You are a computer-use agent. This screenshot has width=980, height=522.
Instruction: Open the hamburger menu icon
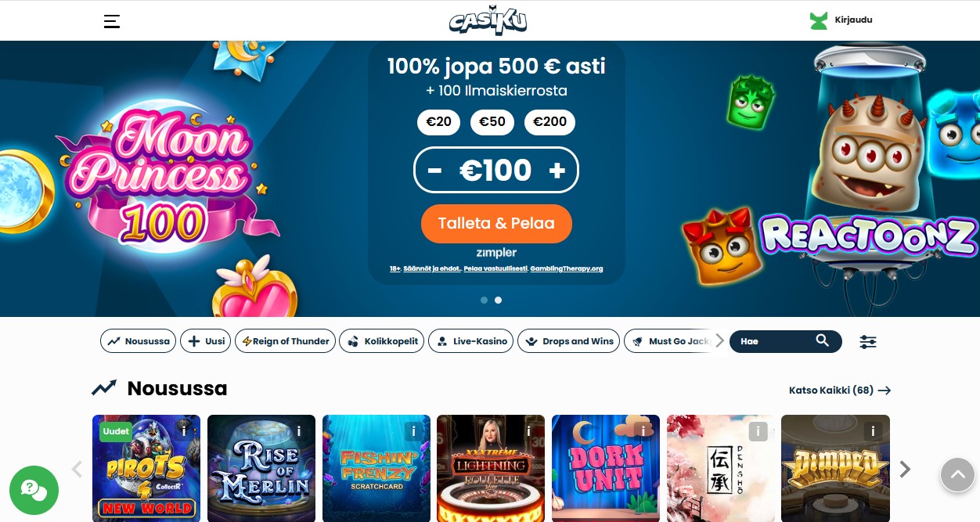click(x=112, y=21)
